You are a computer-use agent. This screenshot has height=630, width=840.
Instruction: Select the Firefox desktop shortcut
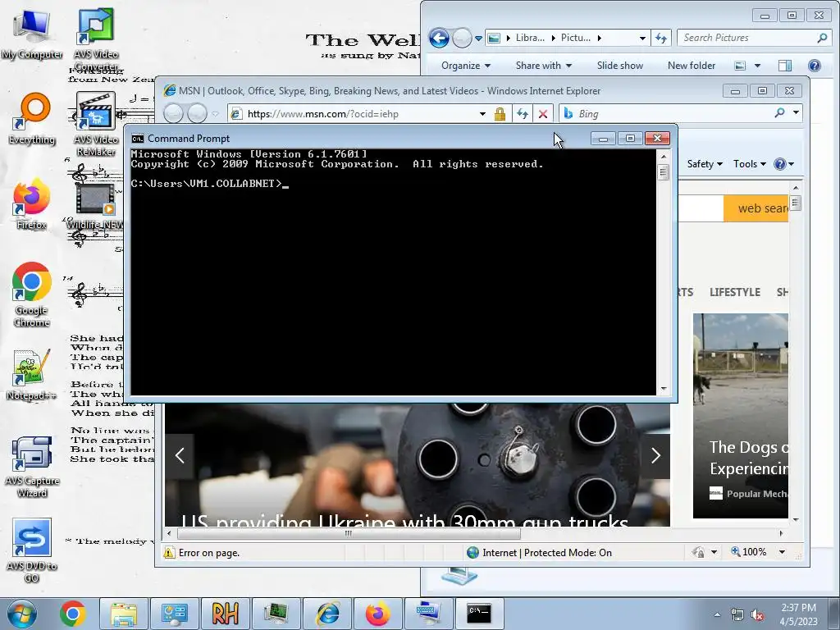pos(32,203)
